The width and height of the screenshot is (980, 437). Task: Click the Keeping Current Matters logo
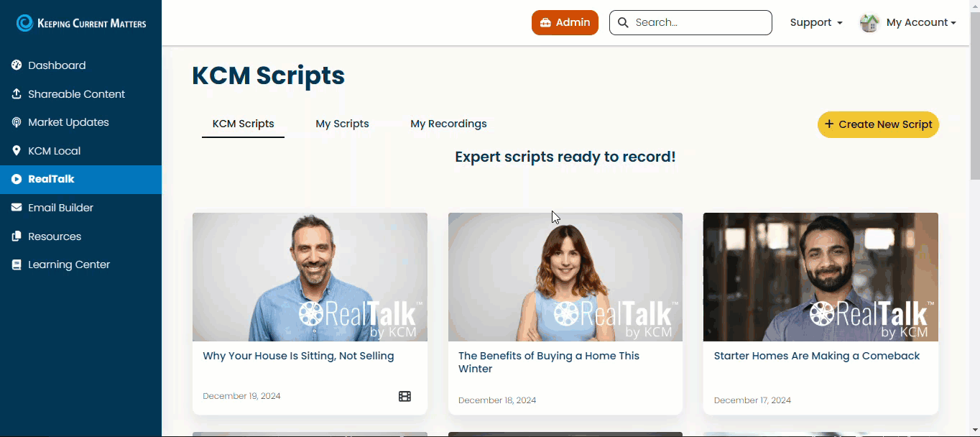click(x=81, y=23)
